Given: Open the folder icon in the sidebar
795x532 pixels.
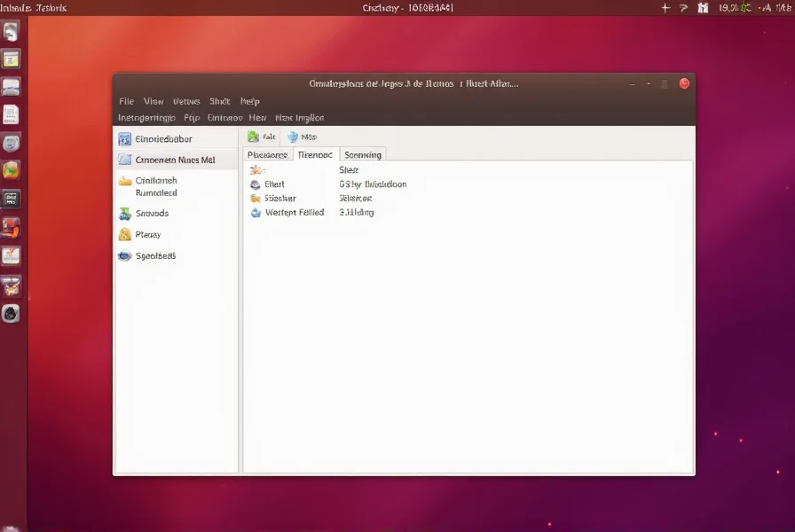Looking at the screenshot, I should 125,181.
